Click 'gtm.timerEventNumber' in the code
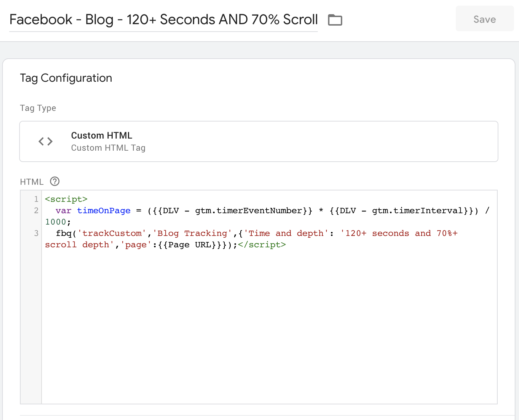The width and height of the screenshot is (519, 420). coord(248,211)
